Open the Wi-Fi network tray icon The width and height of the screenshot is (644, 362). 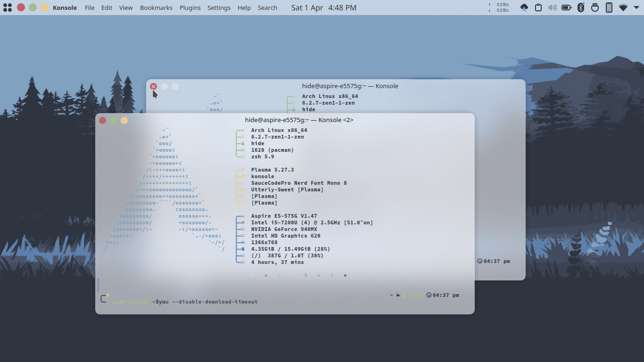coord(623,8)
